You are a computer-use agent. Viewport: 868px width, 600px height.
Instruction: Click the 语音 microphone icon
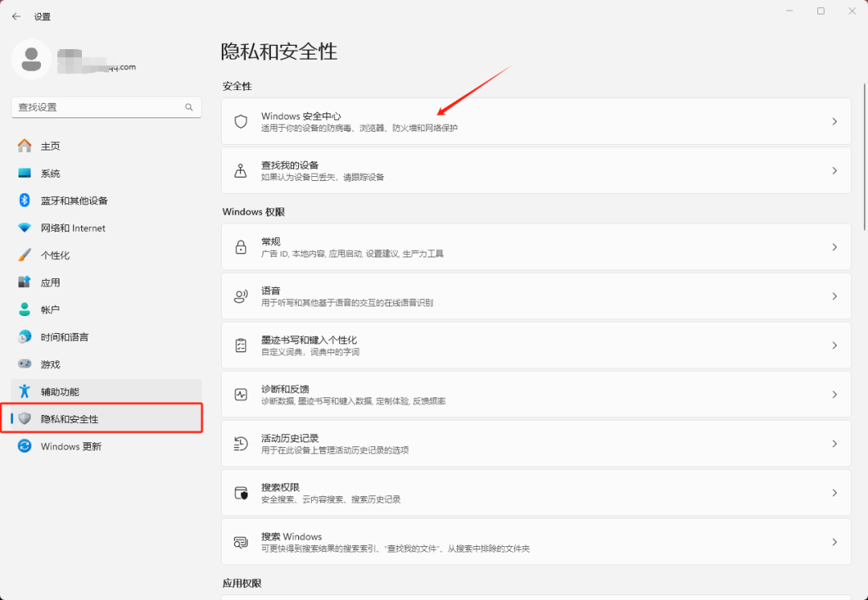coord(240,296)
